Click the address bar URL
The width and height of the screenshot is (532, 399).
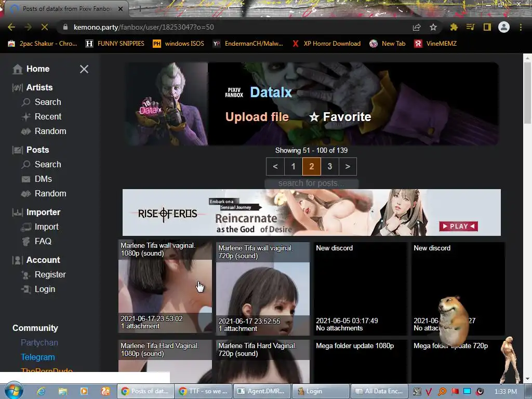[x=143, y=27]
